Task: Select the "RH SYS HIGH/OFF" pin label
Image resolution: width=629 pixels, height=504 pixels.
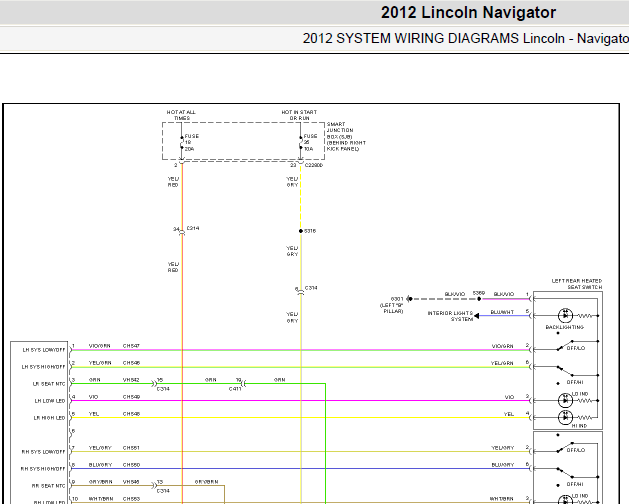Action: 43,469
